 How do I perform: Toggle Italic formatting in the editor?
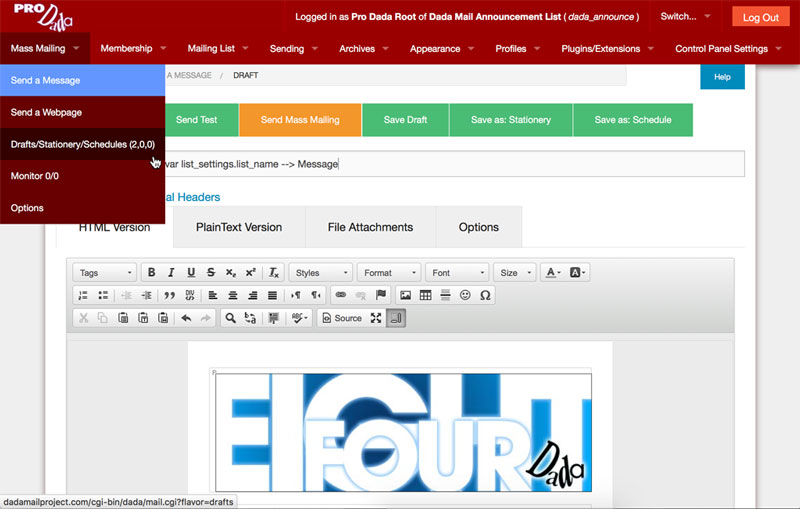171,273
